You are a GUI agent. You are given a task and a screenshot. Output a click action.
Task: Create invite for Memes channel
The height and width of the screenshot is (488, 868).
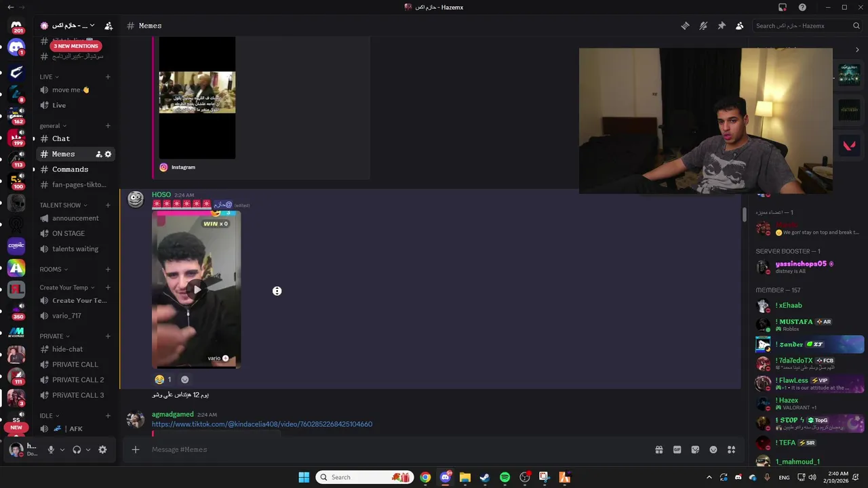pyautogui.click(x=98, y=155)
